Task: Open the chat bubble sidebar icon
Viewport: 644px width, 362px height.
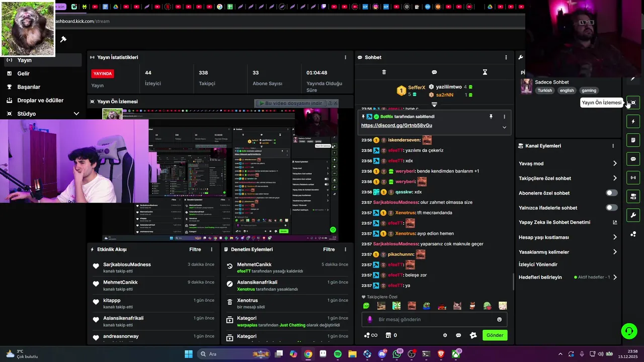Action: coord(633,159)
